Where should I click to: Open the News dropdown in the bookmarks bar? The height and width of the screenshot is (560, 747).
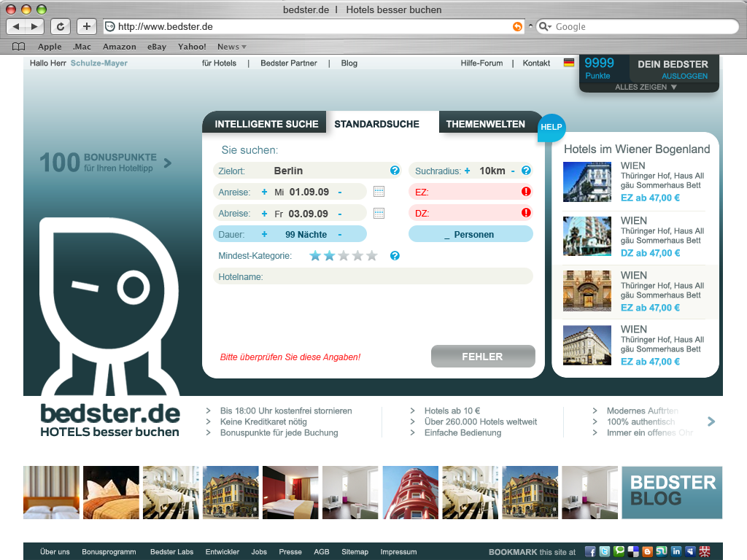coord(231,46)
